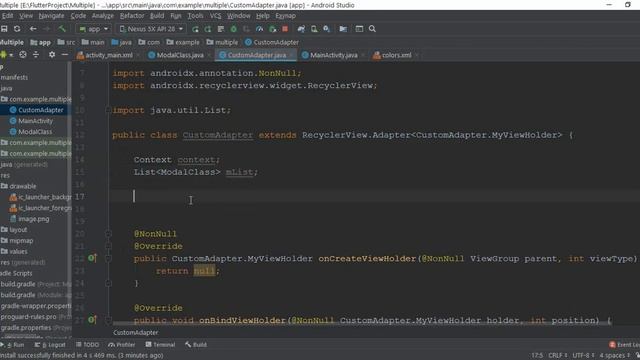
Task: Open the Analyze menu
Action: [102, 16]
